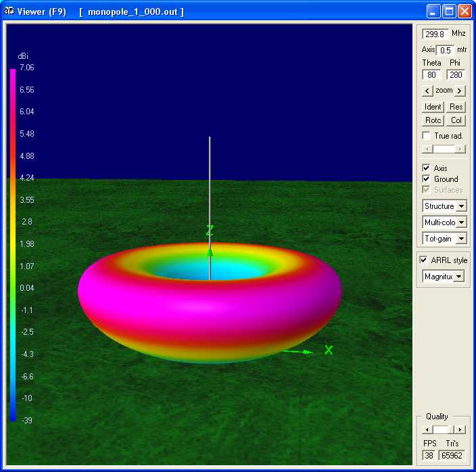Open the Structure dropdown
Image resolution: width=476 pixels, height=472 pixels.
(x=461, y=206)
